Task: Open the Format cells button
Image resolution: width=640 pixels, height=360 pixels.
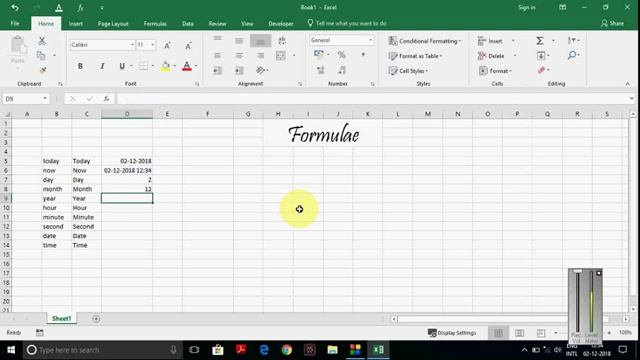Action: pos(495,71)
